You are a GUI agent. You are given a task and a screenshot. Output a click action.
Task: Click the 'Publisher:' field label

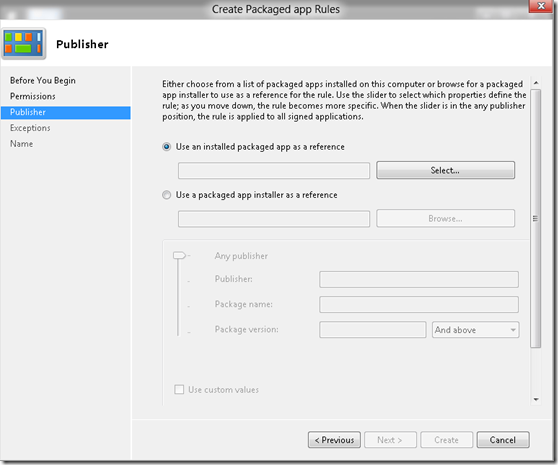[233, 279]
